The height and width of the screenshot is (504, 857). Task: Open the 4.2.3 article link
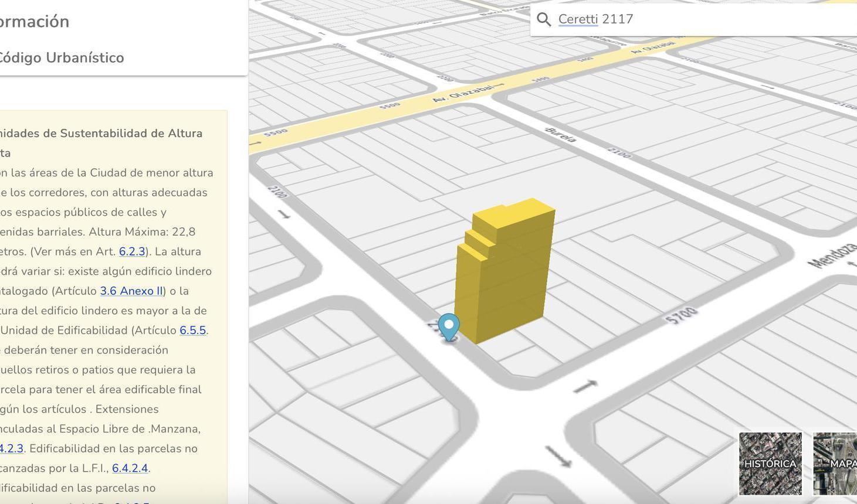[x=12, y=448]
